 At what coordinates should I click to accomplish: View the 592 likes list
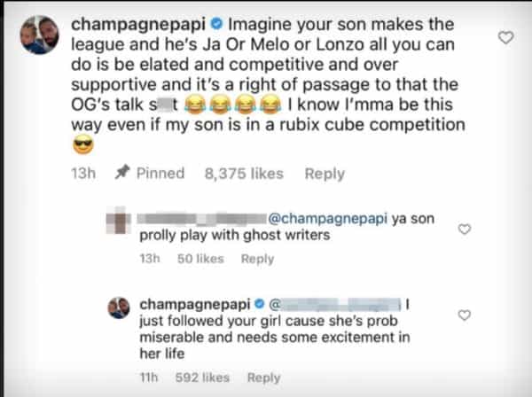click(203, 378)
